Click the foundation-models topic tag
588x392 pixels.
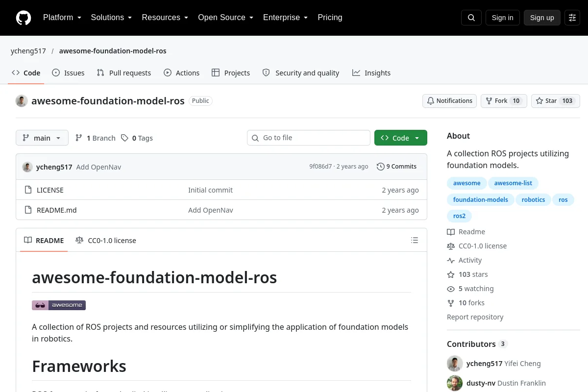click(481, 200)
